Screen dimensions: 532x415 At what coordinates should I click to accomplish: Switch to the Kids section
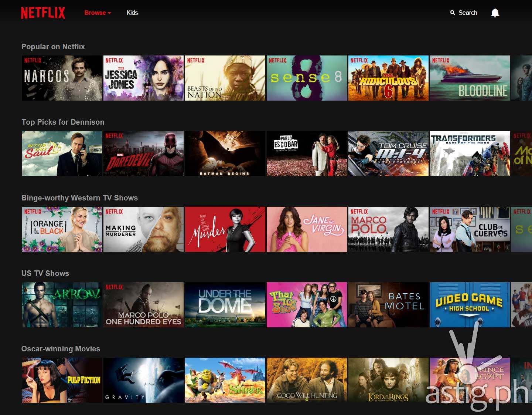point(132,13)
